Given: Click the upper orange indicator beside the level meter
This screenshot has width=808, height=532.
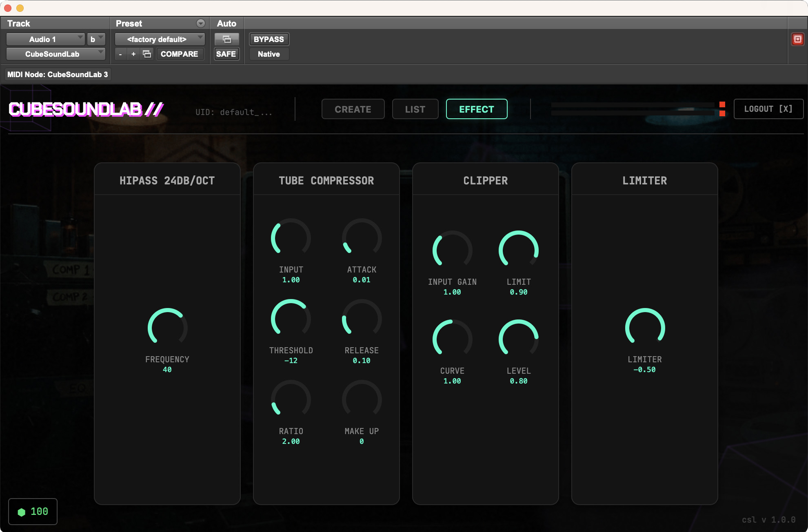Looking at the screenshot, I should tap(723, 104).
